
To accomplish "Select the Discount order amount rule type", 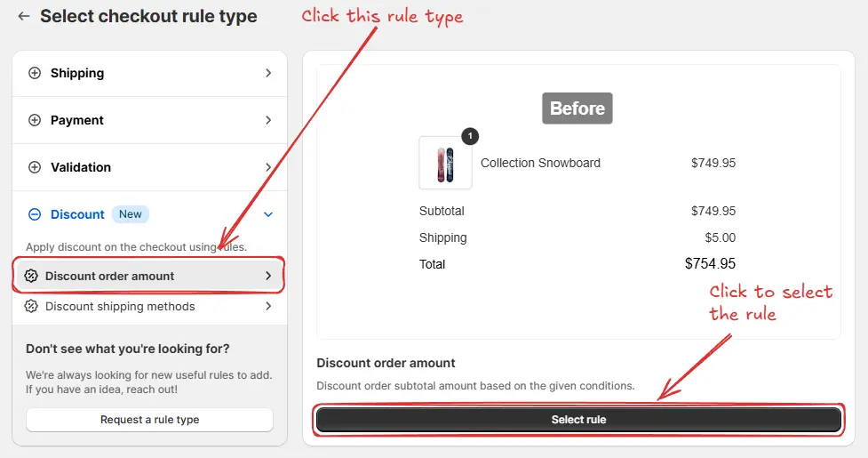I will [x=110, y=276].
